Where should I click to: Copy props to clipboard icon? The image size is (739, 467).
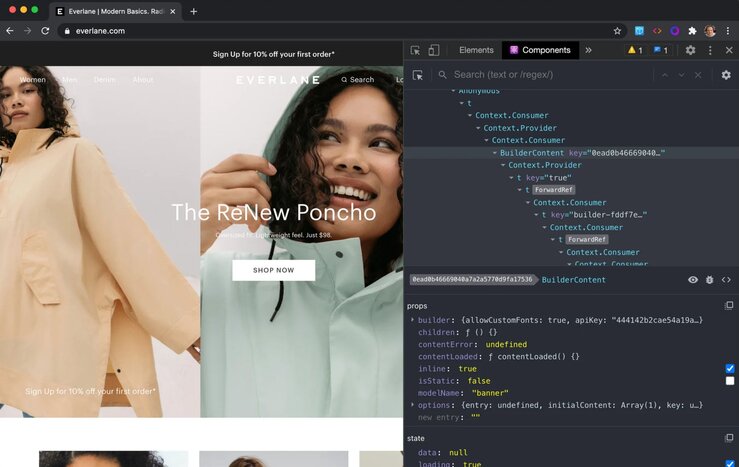pos(729,305)
